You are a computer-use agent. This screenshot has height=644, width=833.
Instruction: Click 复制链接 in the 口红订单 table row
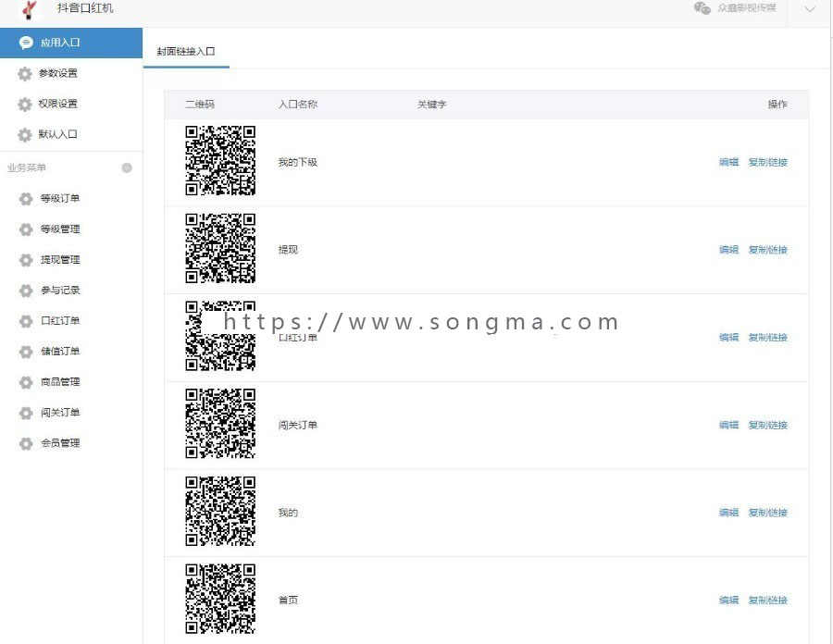click(767, 337)
